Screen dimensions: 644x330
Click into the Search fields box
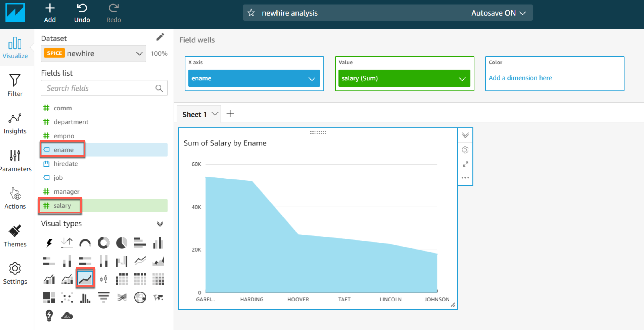pos(99,88)
